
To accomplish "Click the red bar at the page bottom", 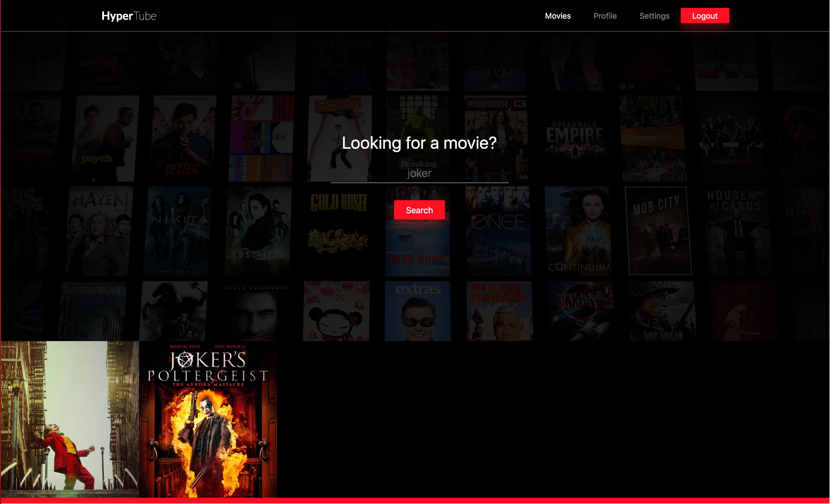I will tap(415, 501).
